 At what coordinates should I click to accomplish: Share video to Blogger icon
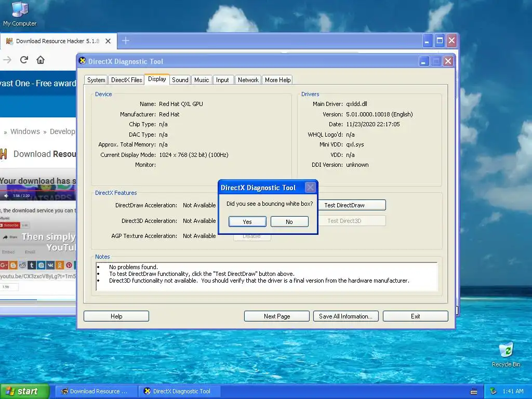(13, 265)
